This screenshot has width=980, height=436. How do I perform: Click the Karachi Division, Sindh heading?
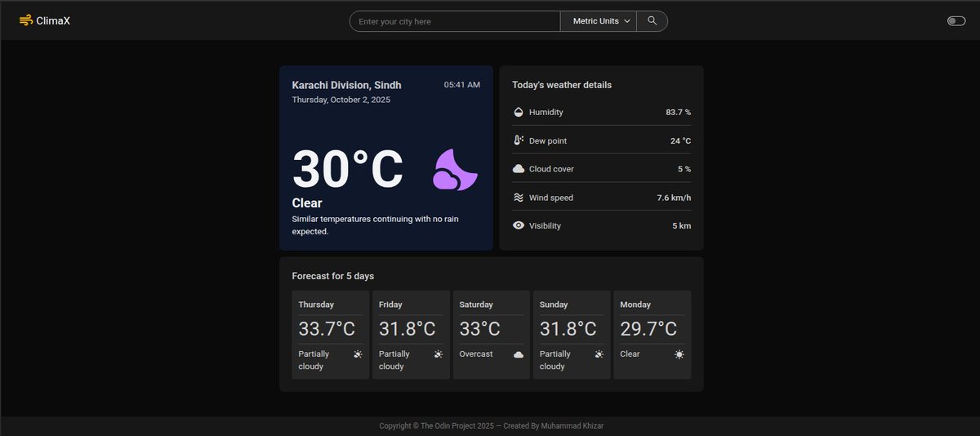point(346,85)
